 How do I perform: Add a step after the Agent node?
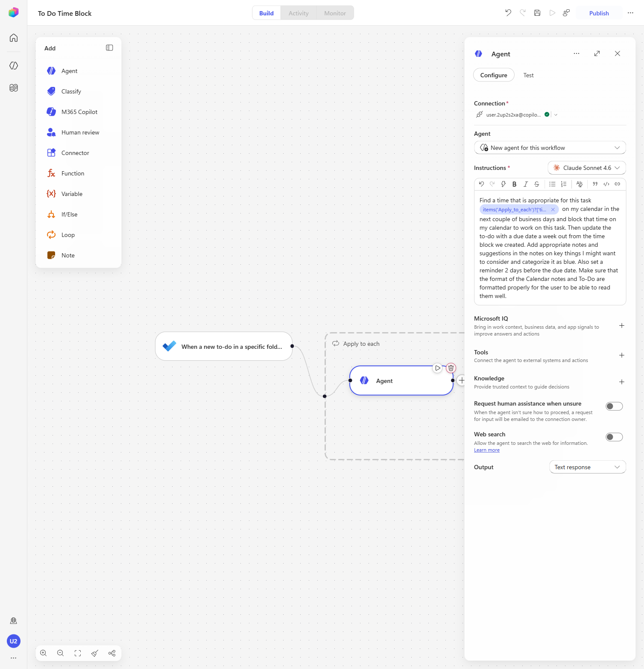pos(461,380)
